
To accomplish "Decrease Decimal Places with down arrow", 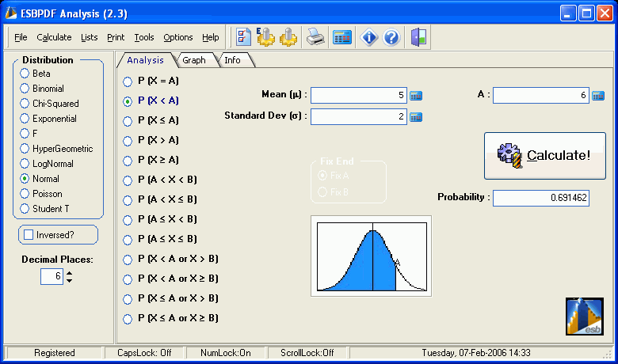I will [70, 281].
